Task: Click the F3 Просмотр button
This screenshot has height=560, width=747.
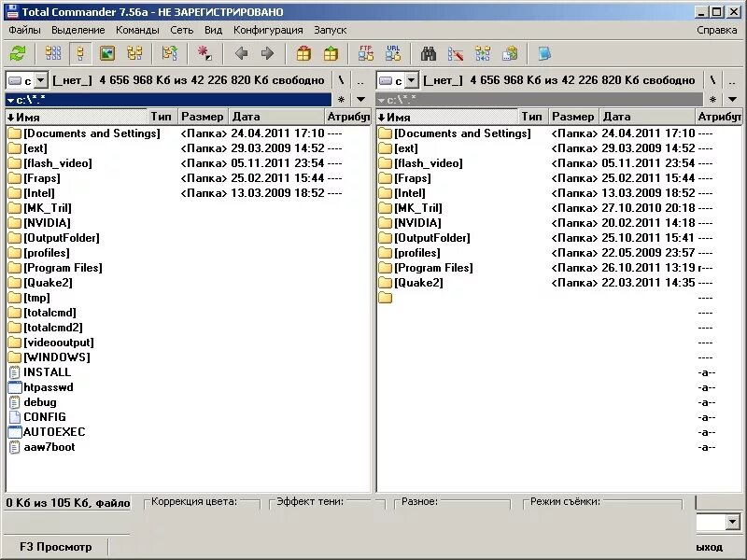Action: tap(56, 547)
